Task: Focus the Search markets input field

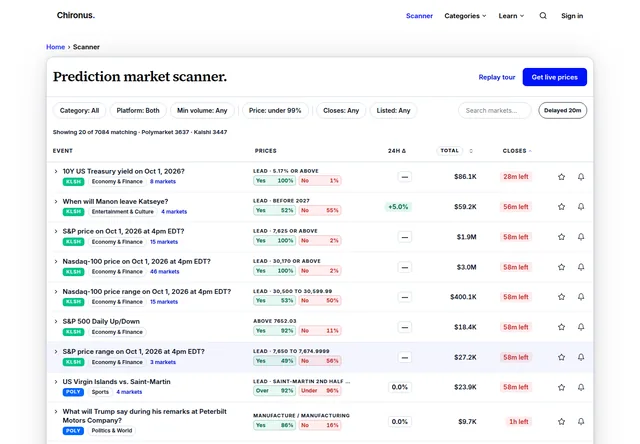Action: tap(495, 111)
